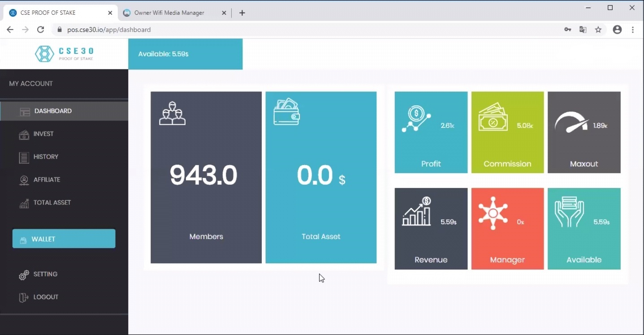Click the Available hands icon
The image size is (644, 335).
pos(569,212)
